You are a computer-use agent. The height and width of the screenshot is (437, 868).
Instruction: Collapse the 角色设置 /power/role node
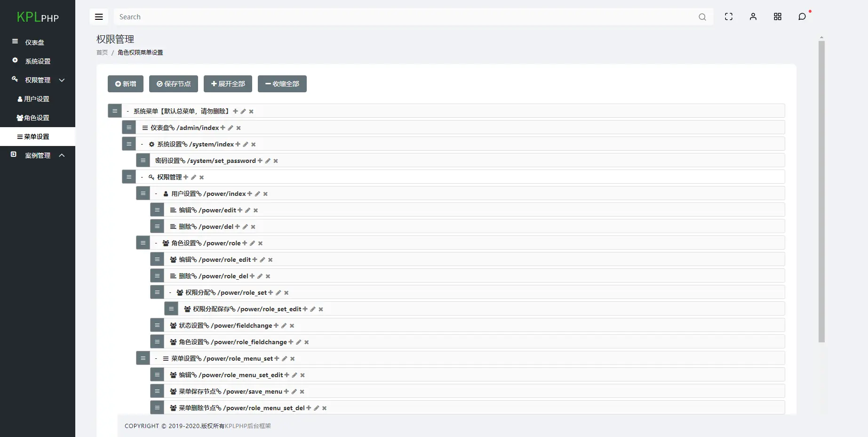coord(156,243)
